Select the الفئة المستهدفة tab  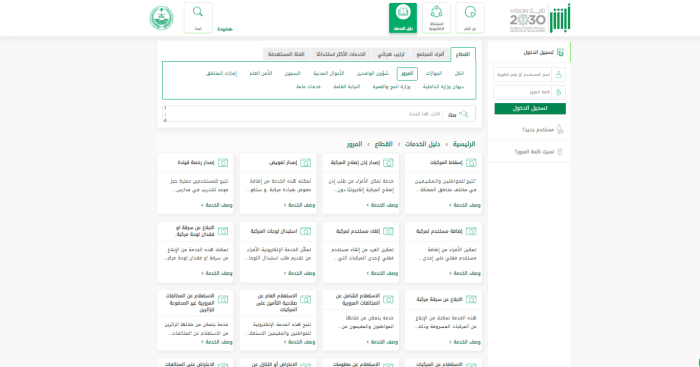click(286, 54)
